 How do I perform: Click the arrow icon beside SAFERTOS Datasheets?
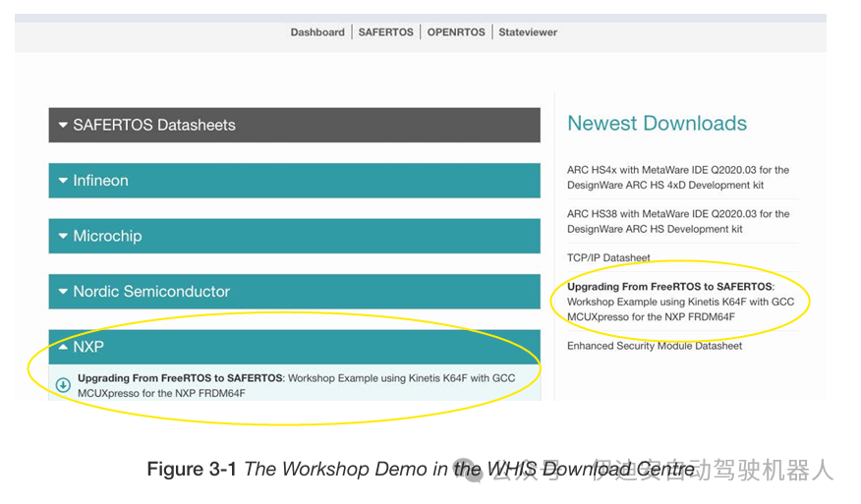coord(63,125)
